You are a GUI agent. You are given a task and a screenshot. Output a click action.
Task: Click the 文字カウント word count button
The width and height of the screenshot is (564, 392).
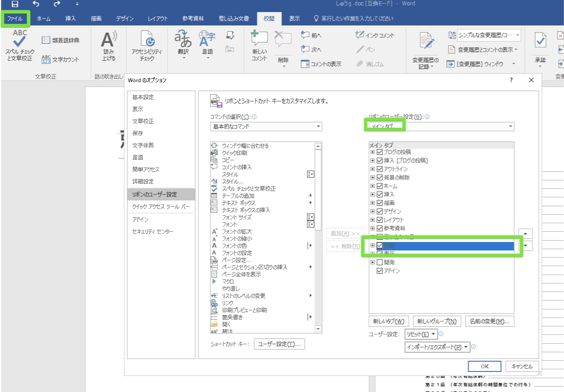[x=60, y=59]
